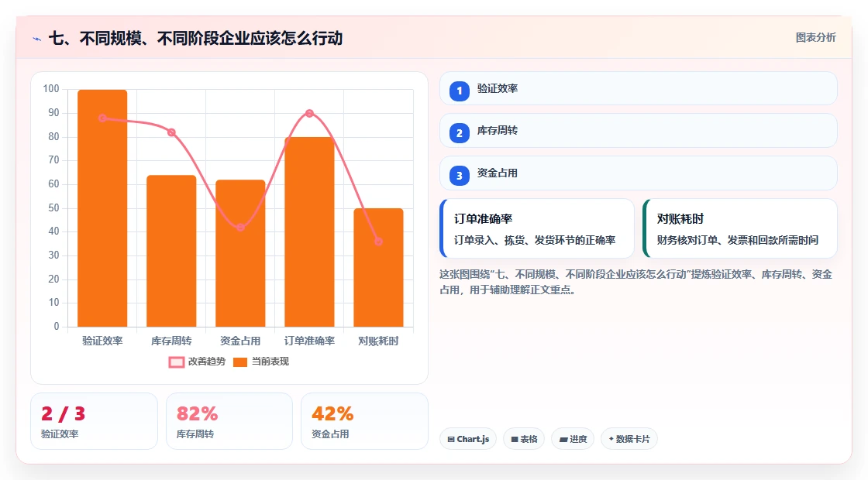Click the lightning icon beside the section title
Image resolution: width=868 pixels, height=480 pixels.
[37, 39]
